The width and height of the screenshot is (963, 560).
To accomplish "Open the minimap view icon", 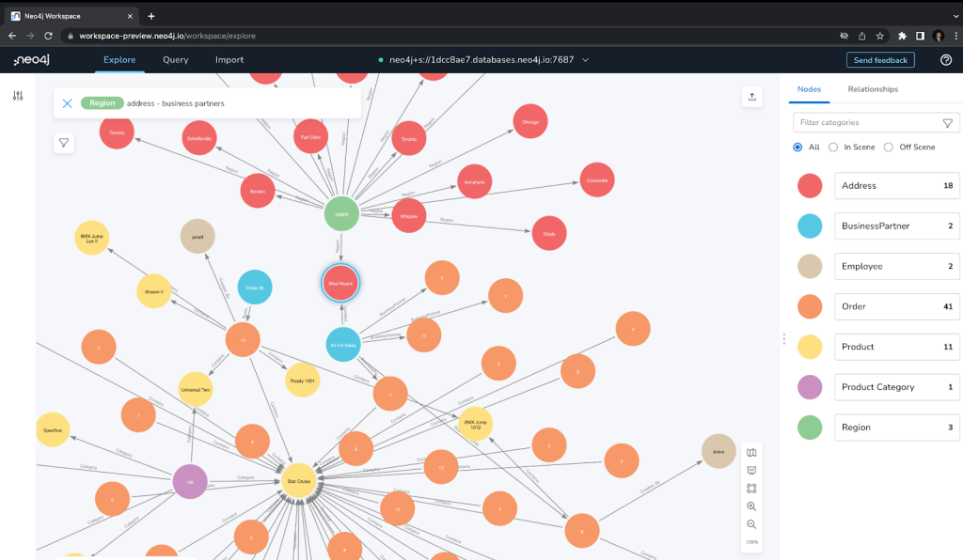I will click(751, 452).
